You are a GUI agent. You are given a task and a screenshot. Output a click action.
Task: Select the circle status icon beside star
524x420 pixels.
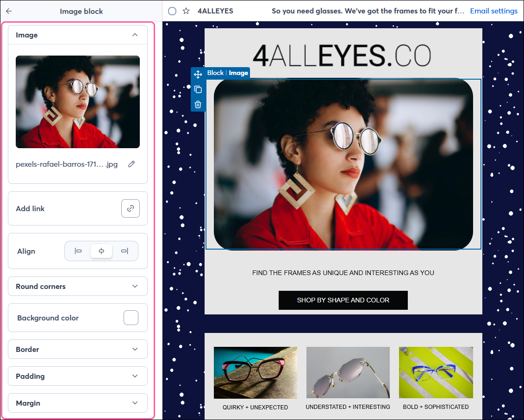click(172, 11)
